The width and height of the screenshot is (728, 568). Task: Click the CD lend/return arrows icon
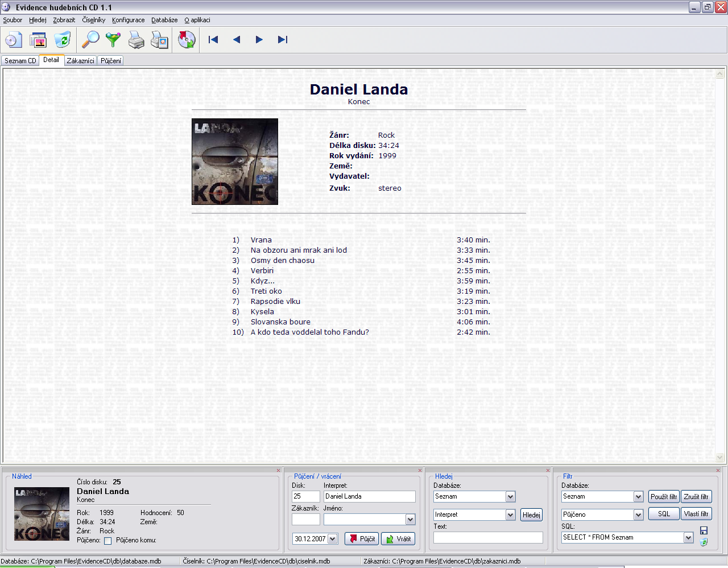(187, 40)
